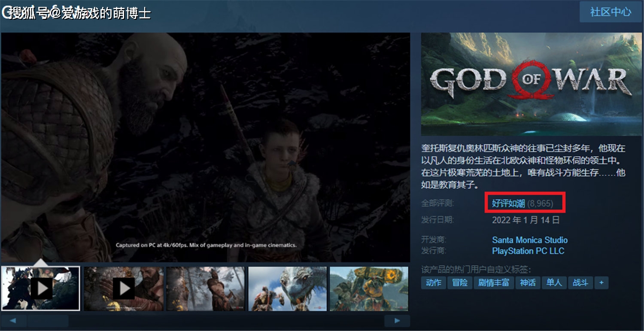Image resolution: width=644 pixels, height=331 pixels.
Task: Click the plus button to add tags
Action: tap(601, 282)
